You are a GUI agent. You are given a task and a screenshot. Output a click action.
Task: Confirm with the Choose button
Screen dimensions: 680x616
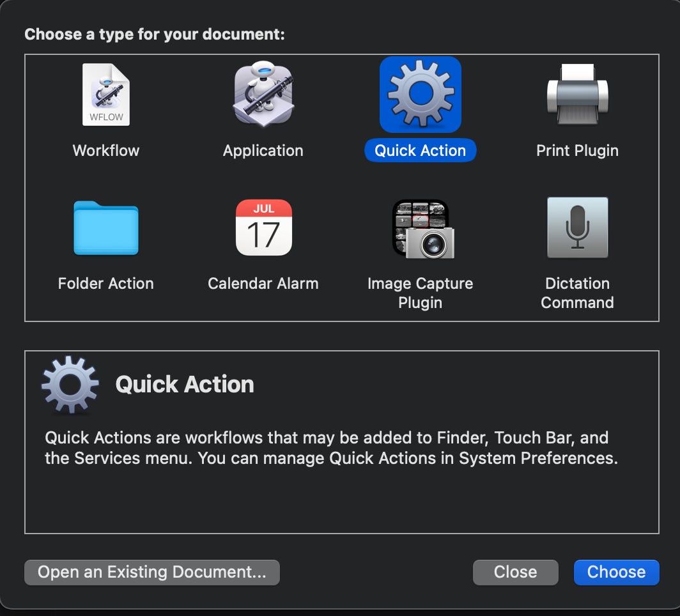point(616,572)
